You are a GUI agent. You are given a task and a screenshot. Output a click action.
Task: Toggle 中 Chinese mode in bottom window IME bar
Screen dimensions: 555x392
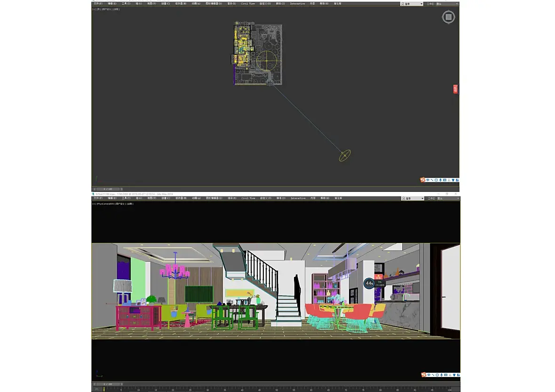(x=429, y=375)
